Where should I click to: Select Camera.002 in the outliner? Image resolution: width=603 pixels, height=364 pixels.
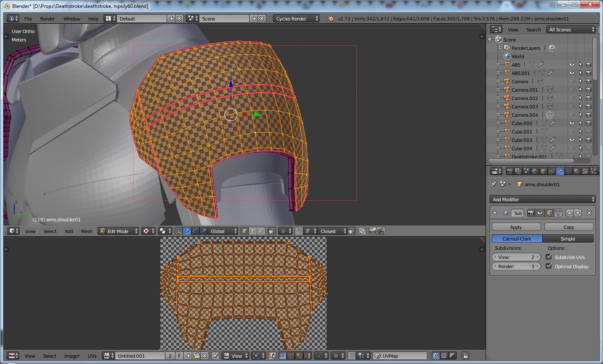coord(525,98)
